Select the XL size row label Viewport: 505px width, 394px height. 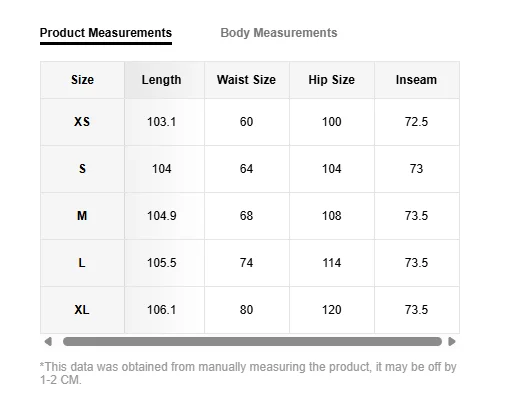pos(82,310)
